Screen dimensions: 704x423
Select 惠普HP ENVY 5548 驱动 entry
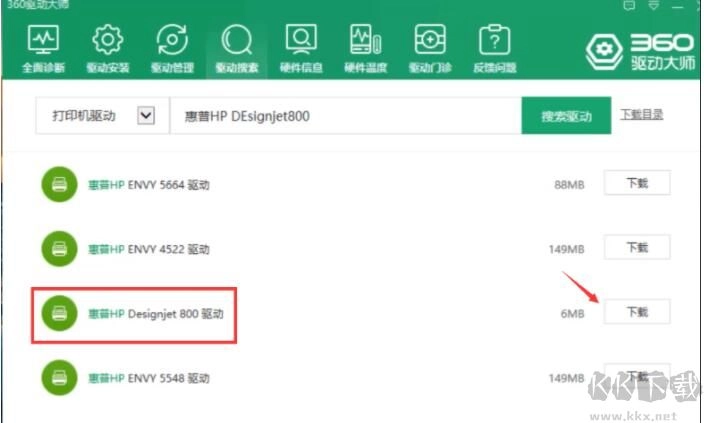click(x=149, y=378)
